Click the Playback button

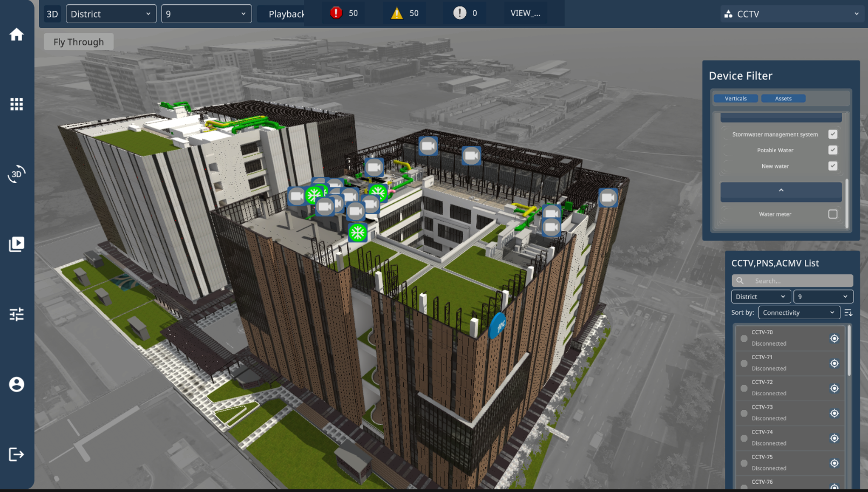tap(286, 14)
